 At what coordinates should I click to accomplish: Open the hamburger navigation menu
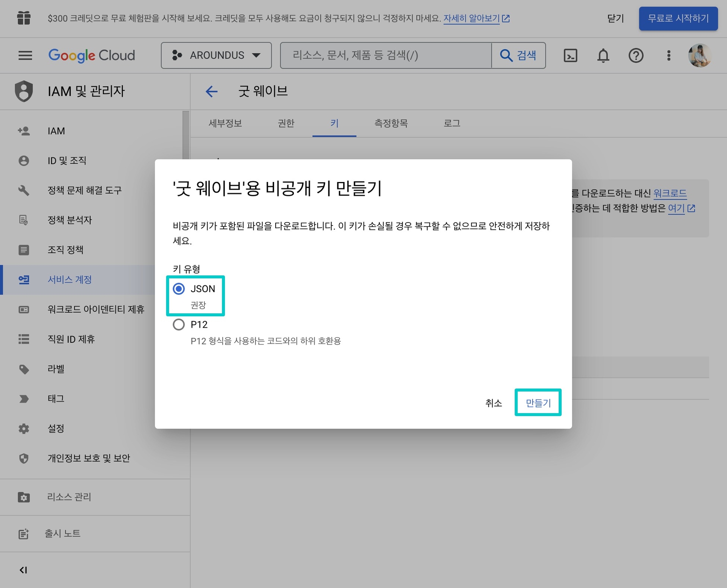[x=25, y=56]
